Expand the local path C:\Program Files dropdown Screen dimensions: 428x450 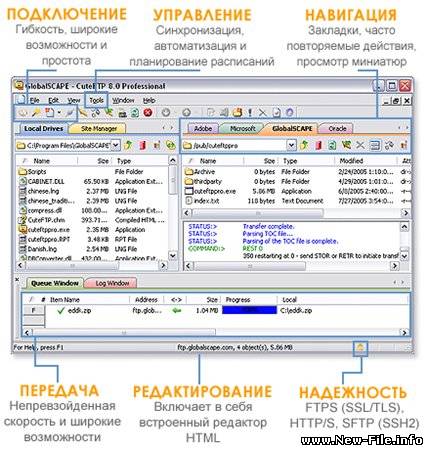click(115, 145)
